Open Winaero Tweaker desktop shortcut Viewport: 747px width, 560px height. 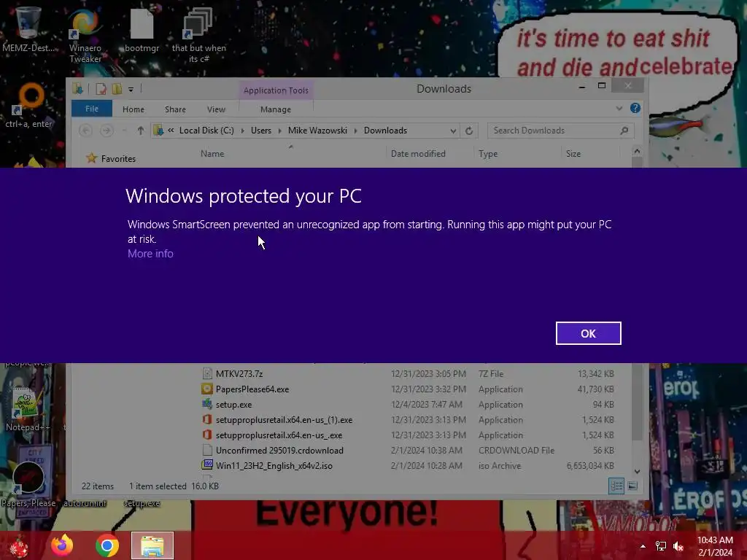[x=85, y=36]
